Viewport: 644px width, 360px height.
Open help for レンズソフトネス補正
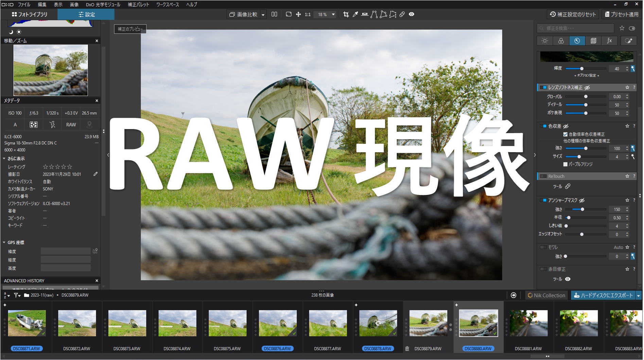[634, 88]
